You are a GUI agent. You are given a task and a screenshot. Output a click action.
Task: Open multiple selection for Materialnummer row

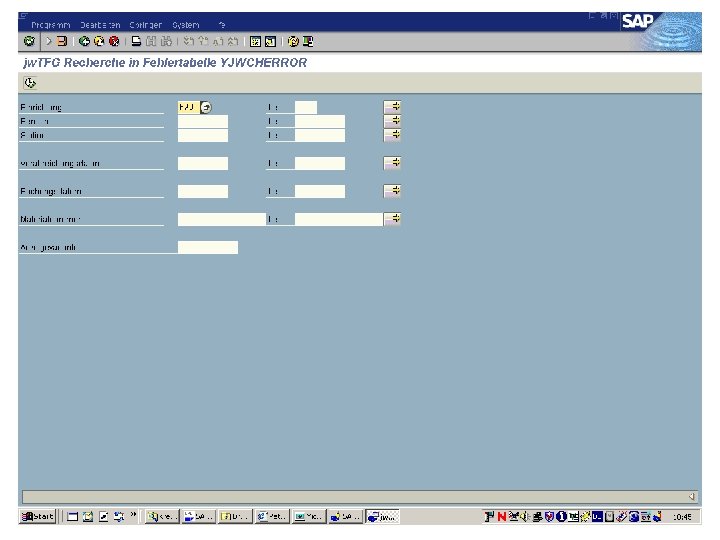392,219
